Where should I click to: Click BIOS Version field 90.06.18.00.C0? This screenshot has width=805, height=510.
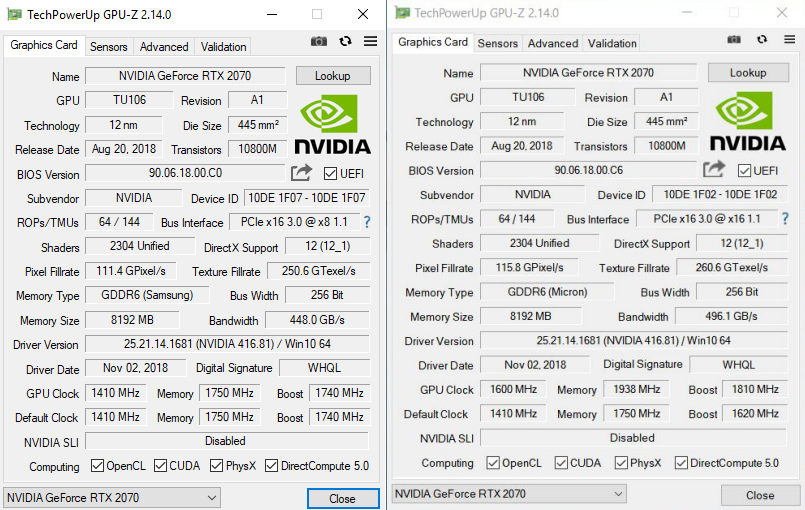[185, 173]
